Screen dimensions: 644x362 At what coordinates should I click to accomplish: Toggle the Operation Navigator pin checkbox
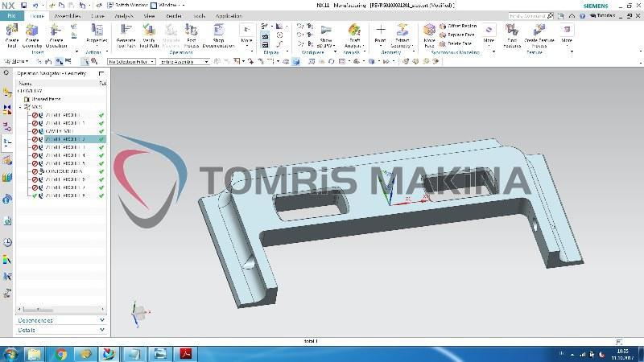pyautogui.click(x=101, y=73)
